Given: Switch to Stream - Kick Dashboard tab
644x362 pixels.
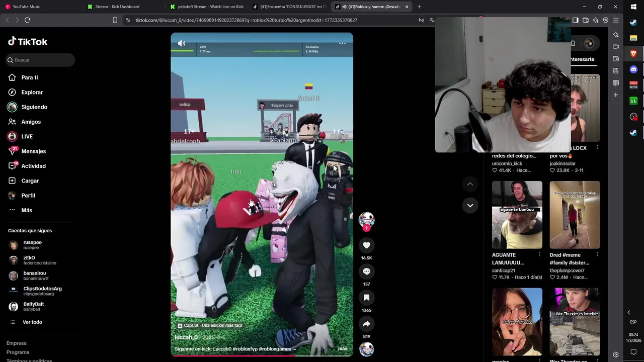Looking at the screenshot, I should pos(124,7).
